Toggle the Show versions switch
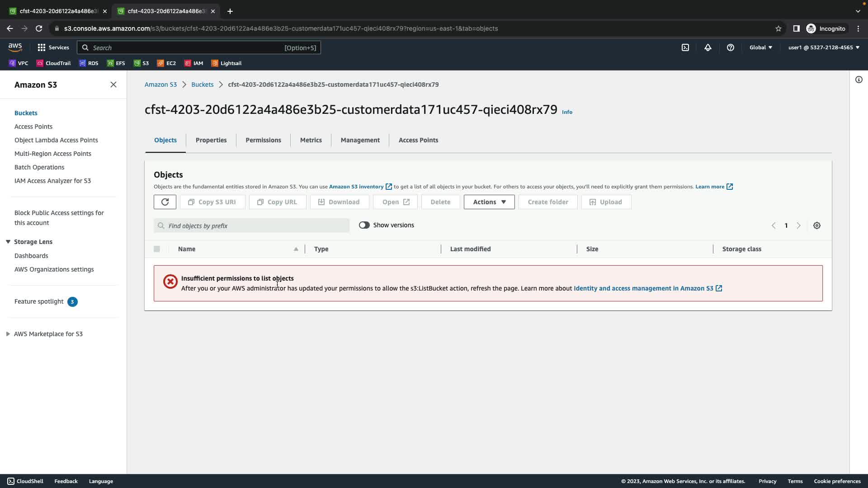This screenshot has height=488, width=868. click(x=364, y=225)
